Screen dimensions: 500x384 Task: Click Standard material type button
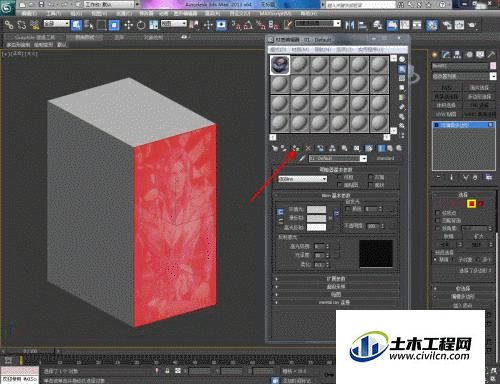point(385,159)
